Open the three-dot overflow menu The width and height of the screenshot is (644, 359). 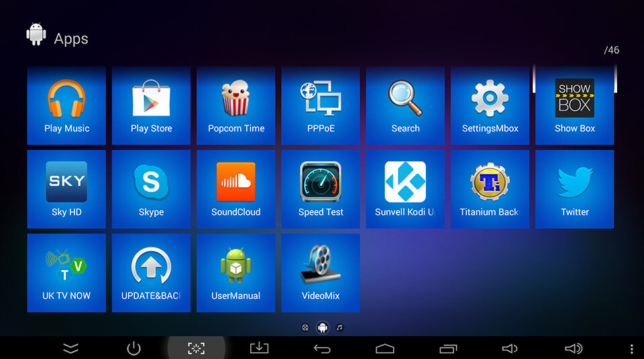(631, 348)
